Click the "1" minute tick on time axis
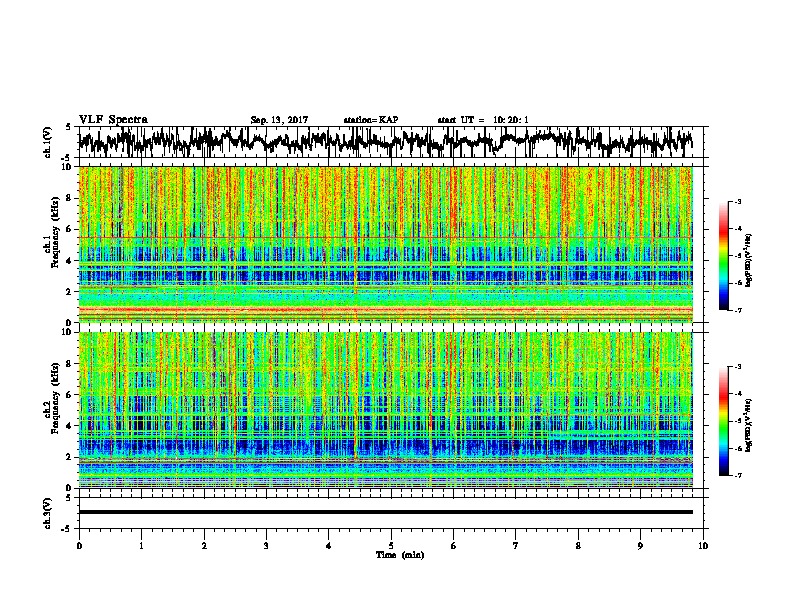 pyautogui.click(x=142, y=546)
